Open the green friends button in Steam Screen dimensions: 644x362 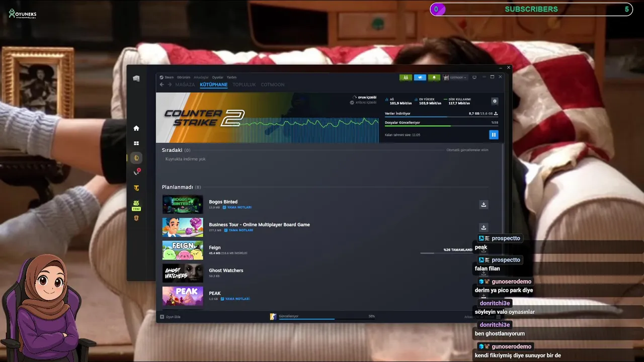(x=406, y=77)
